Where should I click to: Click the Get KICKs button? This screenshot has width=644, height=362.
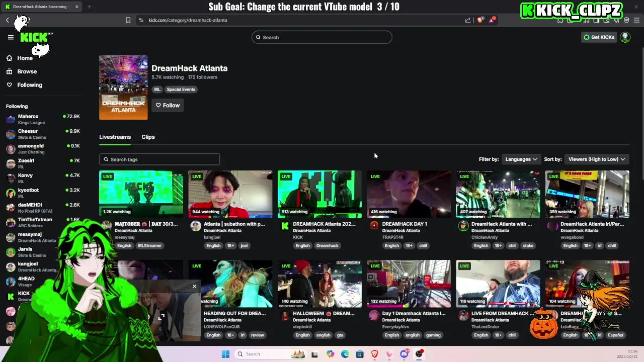tap(599, 37)
